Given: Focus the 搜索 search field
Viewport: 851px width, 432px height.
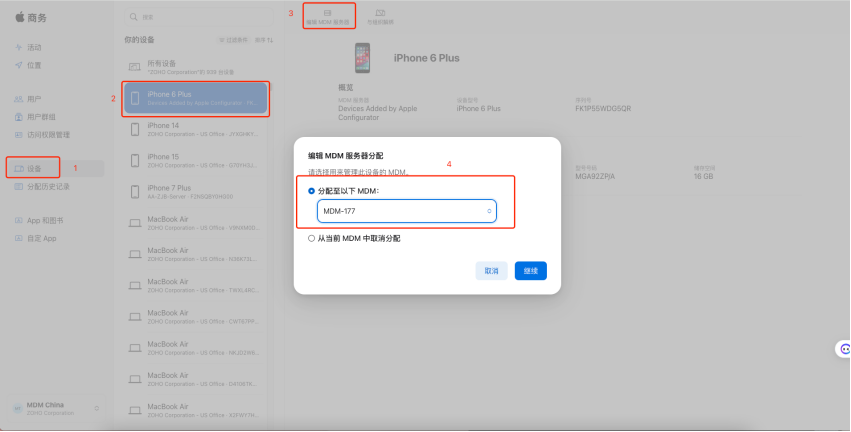Looking at the screenshot, I should (x=199, y=17).
